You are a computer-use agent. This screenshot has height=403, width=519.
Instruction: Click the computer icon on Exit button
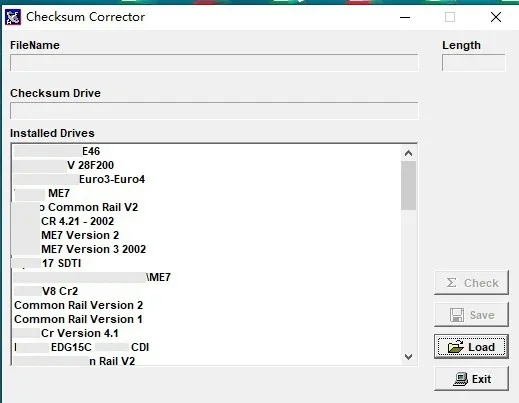point(461,379)
